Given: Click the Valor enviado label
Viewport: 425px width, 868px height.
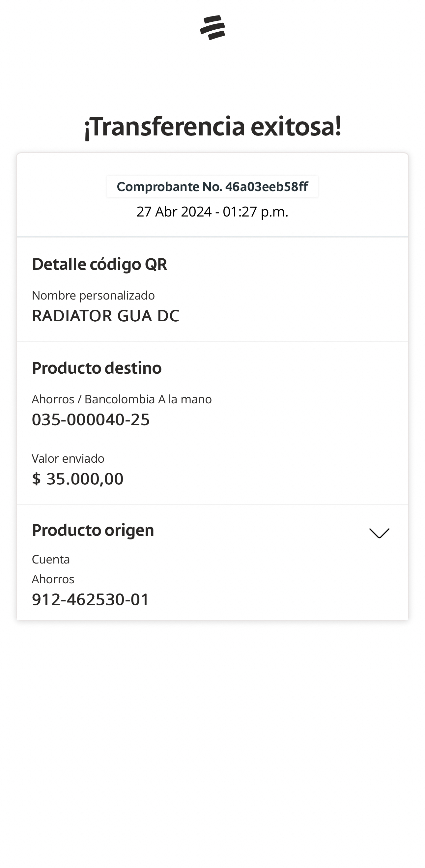Looking at the screenshot, I should tap(68, 458).
